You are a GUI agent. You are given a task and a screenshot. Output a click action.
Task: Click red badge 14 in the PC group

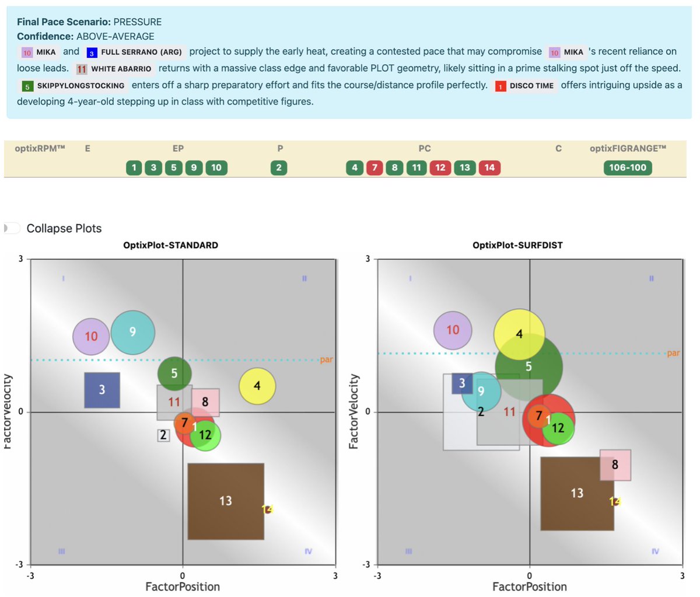(489, 167)
